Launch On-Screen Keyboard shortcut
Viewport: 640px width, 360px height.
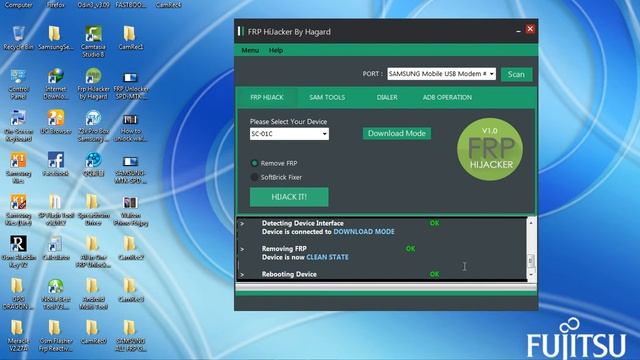tap(18, 126)
